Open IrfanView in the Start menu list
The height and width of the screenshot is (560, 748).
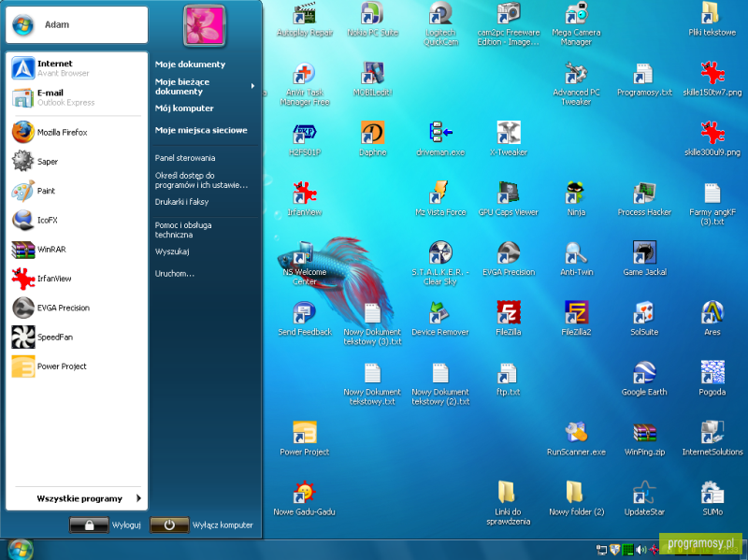click(77, 279)
